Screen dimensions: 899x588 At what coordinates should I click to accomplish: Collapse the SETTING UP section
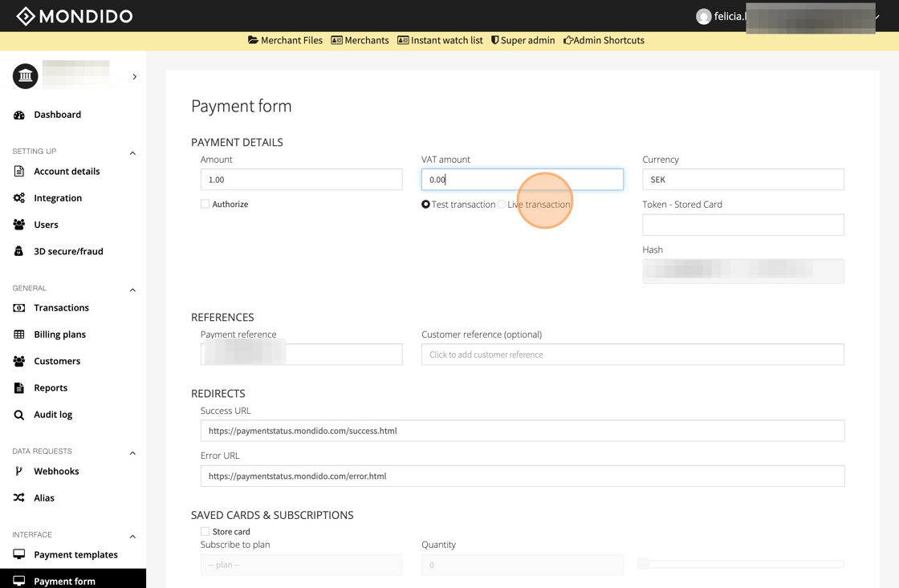[x=132, y=153]
